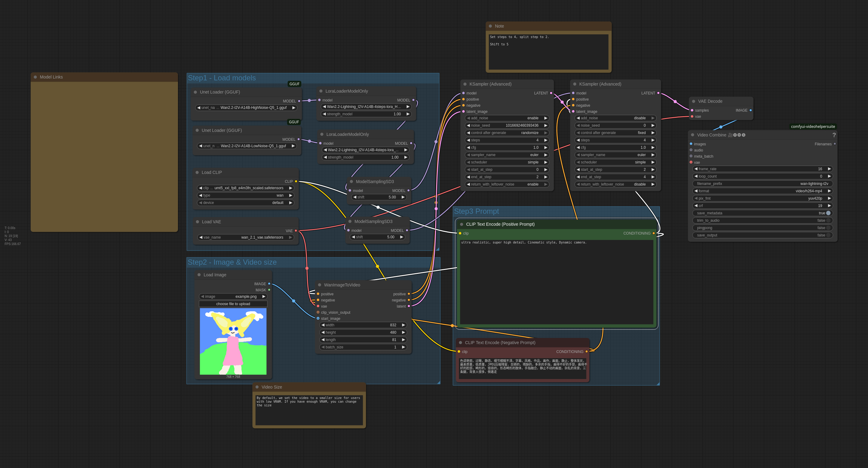Click the example.png image preview thumbnail
868x468 pixels.
(233, 341)
